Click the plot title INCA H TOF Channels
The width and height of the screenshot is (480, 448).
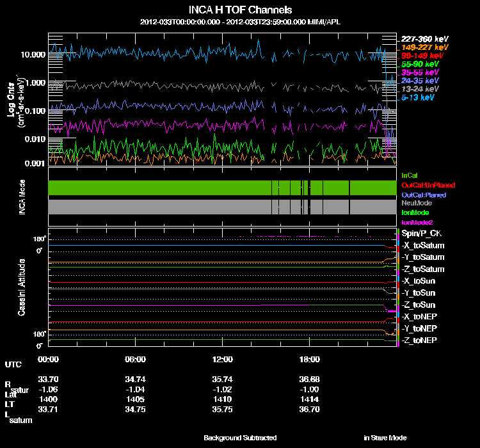pos(240,10)
